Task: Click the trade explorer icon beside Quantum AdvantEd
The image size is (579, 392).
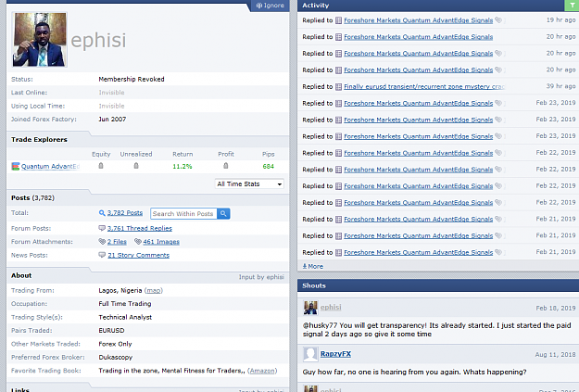Action: 16,166
